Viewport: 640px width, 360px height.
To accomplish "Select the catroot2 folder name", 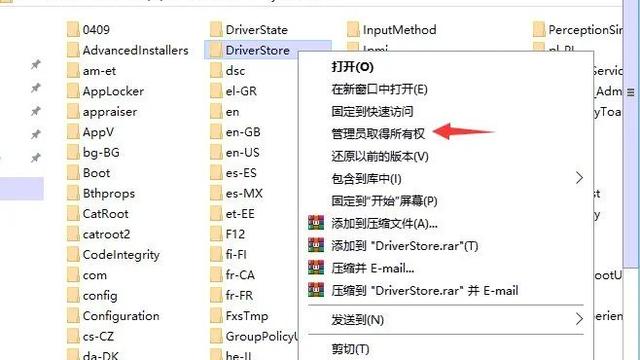I will 106,234.
